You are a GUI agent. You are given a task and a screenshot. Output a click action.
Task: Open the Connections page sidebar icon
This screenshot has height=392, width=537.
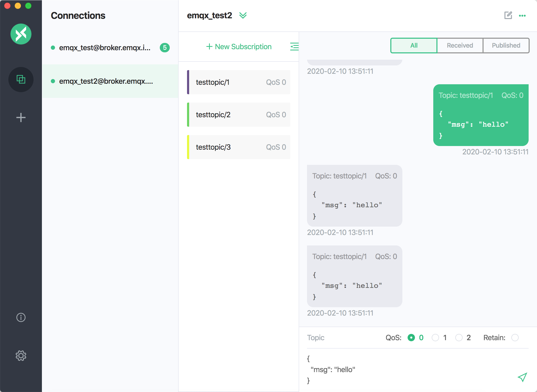(21, 79)
